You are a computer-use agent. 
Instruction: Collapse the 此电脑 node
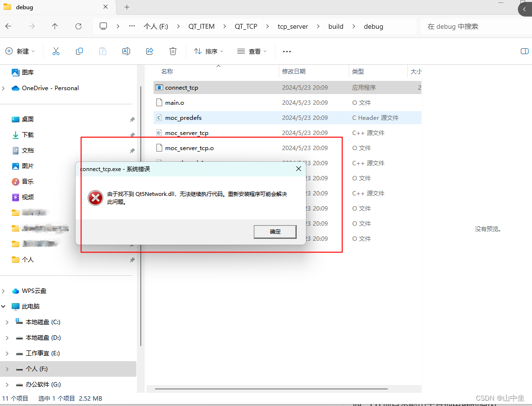tap(3, 307)
